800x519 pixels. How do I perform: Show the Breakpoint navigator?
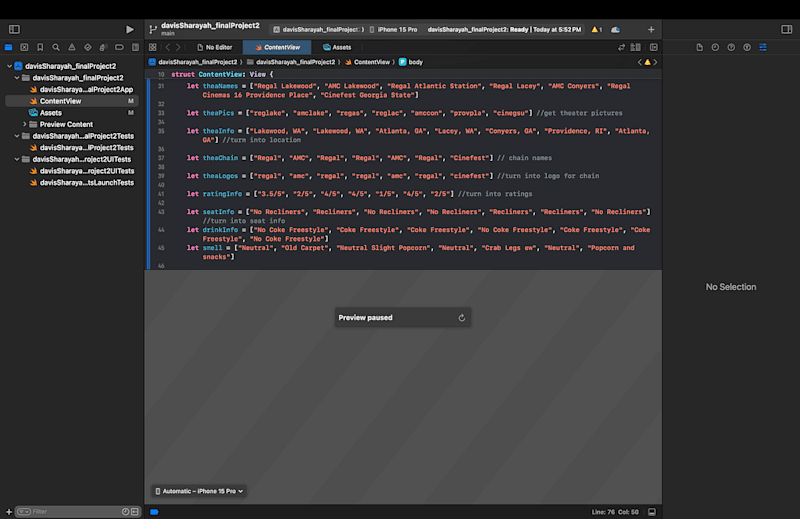pos(119,47)
